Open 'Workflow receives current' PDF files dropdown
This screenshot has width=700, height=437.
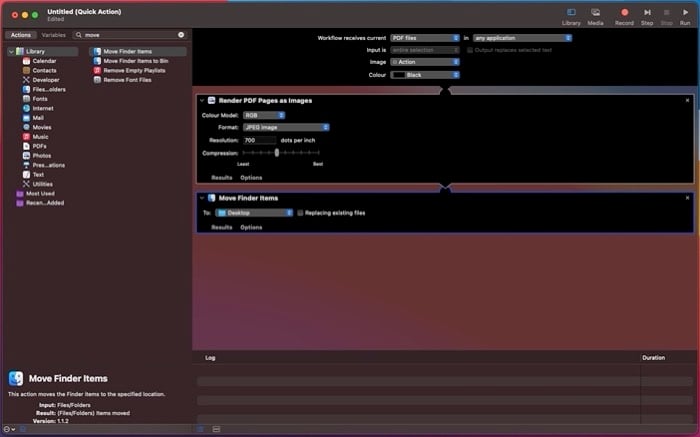tap(425, 38)
